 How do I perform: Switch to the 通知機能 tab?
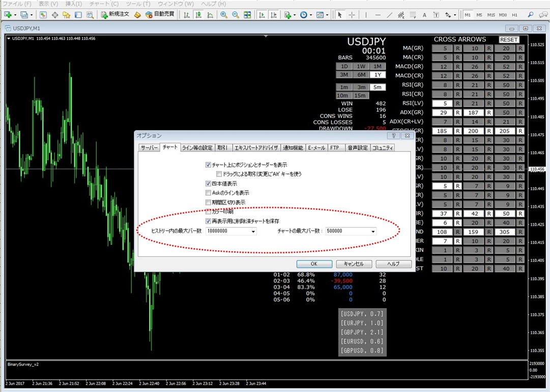(293, 148)
